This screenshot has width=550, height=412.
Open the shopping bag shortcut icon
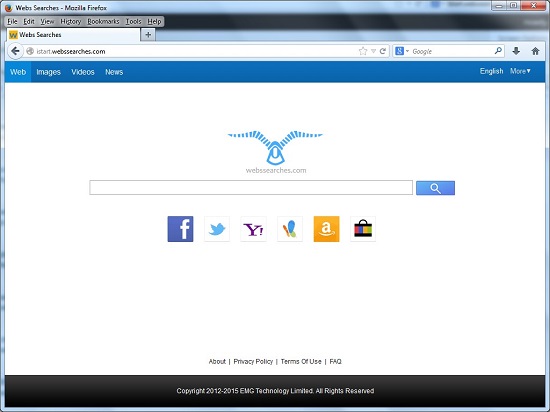tap(363, 229)
